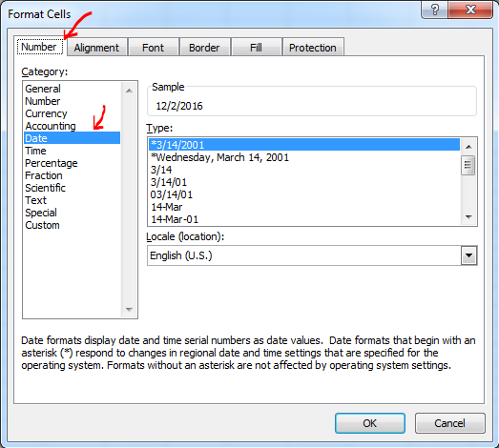
Task: Select General category
Action: click(x=73, y=89)
